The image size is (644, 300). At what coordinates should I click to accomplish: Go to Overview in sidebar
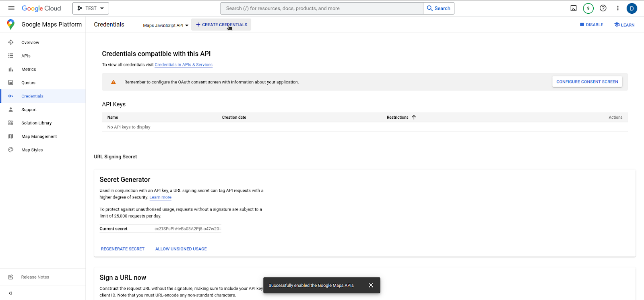30,42
